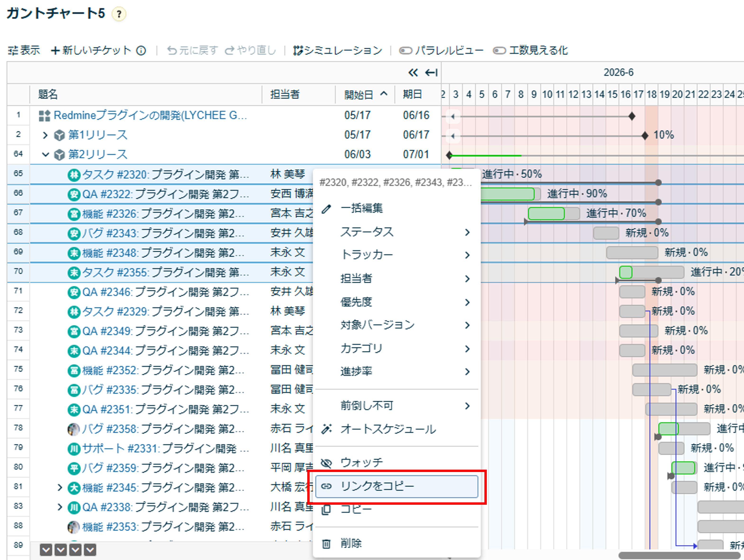The width and height of the screenshot is (744, 560).
Task: Click the diamond start marker of 第2リリース
Action: coord(449,156)
